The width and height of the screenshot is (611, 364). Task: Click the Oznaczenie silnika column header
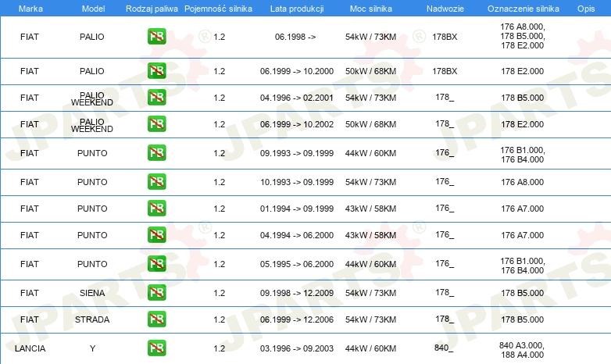(523, 9)
